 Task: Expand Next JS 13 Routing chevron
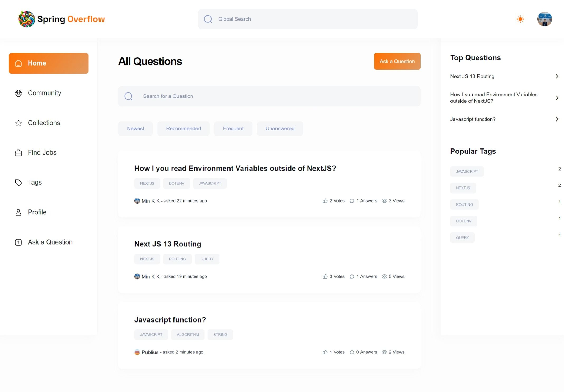(557, 76)
